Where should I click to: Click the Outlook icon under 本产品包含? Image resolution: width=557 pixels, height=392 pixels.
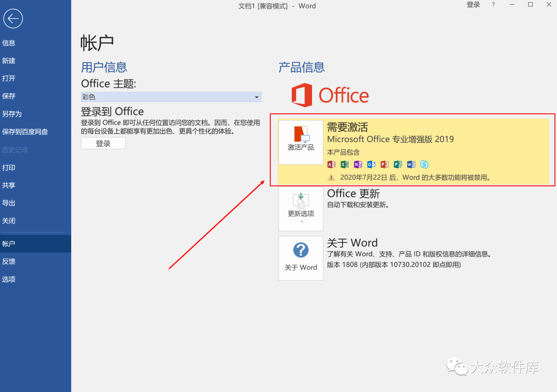372,164
